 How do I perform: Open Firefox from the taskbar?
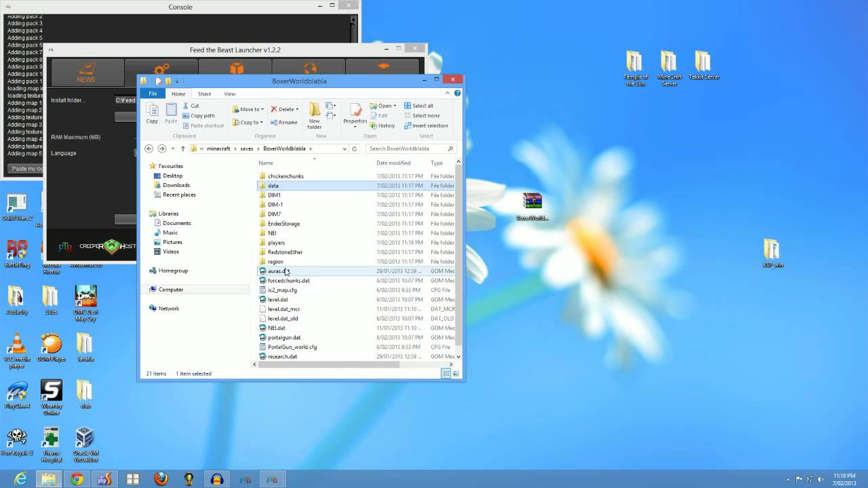click(x=161, y=479)
